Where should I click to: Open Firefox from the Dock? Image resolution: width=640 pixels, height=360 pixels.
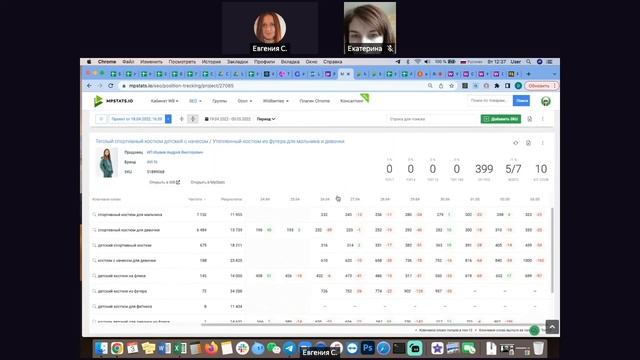(x=211, y=348)
